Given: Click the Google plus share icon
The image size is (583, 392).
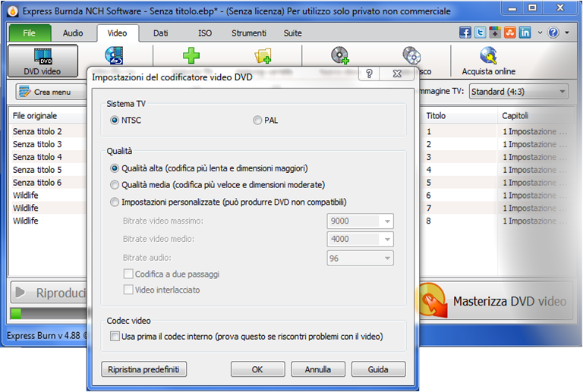Looking at the screenshot, I should [495, 33].
